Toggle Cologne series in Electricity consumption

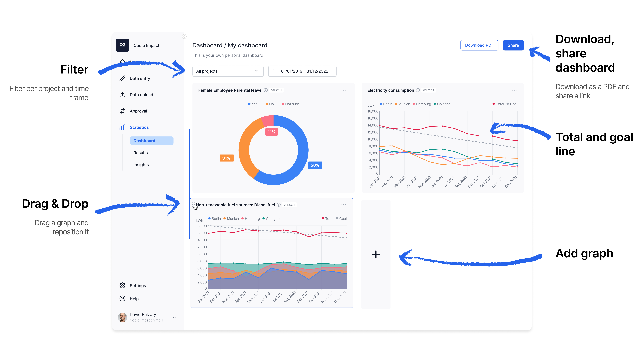tap(442, 104)
